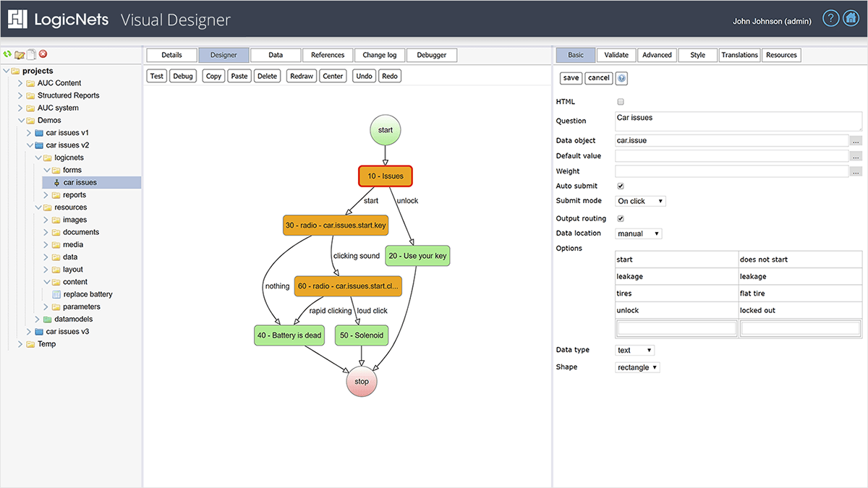
Task: Select the Temp folder in the tree
Action: (x=46, y=344)
